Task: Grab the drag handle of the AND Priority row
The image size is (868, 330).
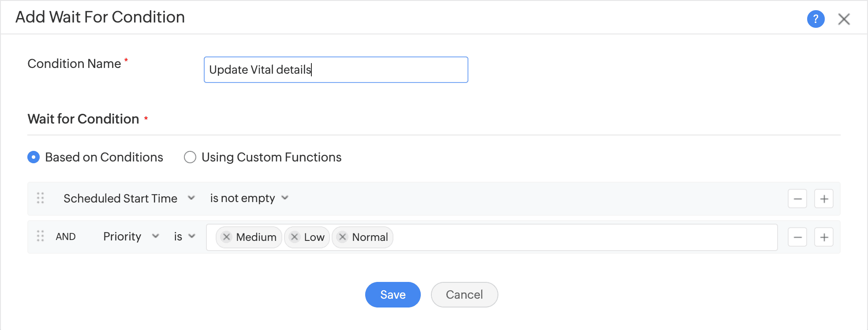Action: pos(41,236)
